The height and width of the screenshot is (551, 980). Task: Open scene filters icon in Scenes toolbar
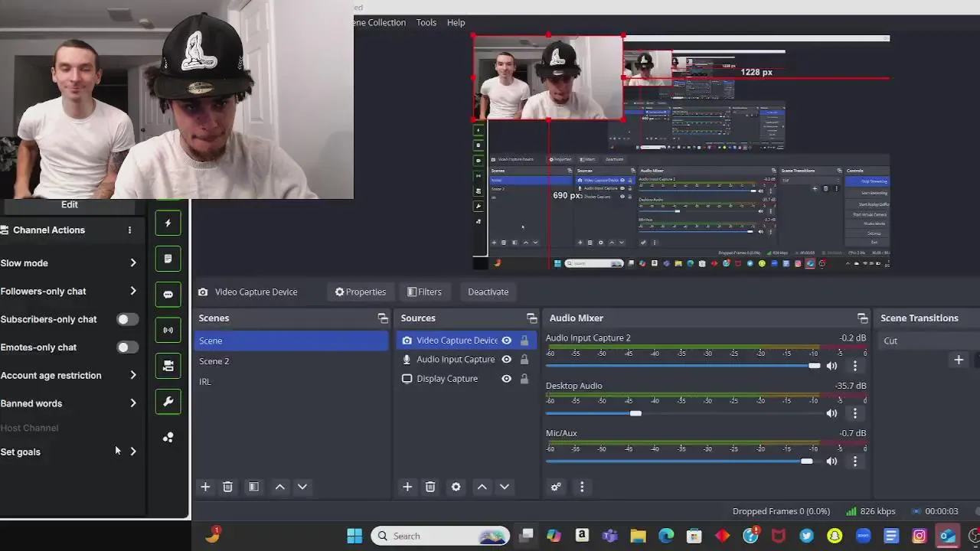tap(253, 487)
